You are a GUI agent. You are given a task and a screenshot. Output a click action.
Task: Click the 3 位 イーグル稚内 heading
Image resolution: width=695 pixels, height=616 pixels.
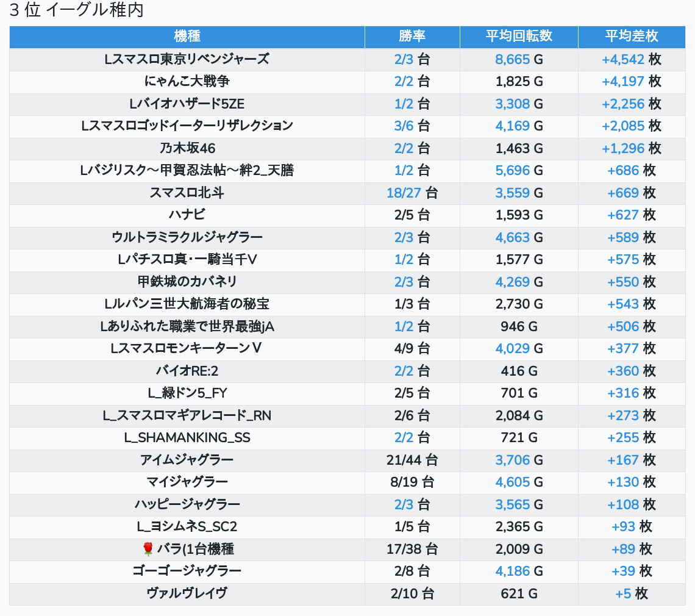point(76,10)
